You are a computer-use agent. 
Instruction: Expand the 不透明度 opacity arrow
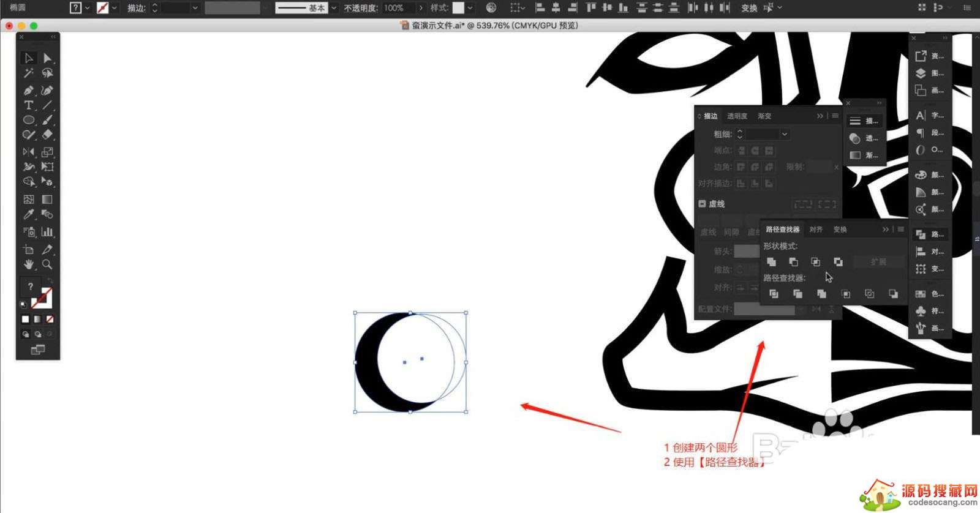[421, 8]
